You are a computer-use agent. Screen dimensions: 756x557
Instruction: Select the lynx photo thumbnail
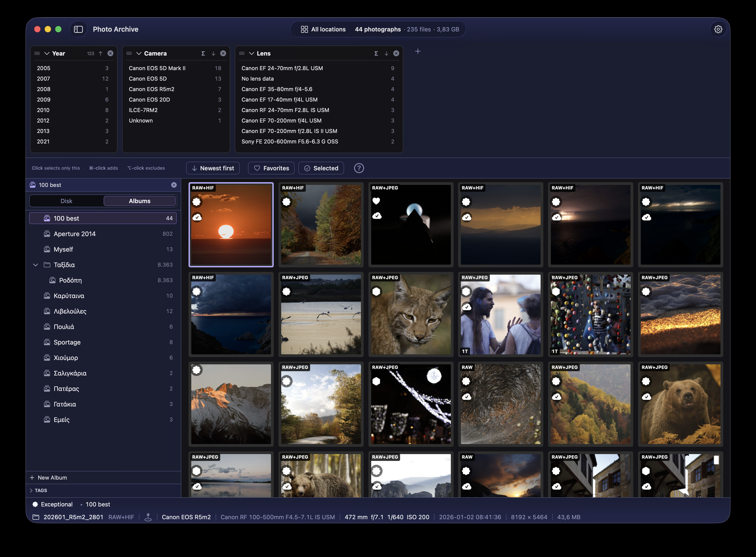411,314
